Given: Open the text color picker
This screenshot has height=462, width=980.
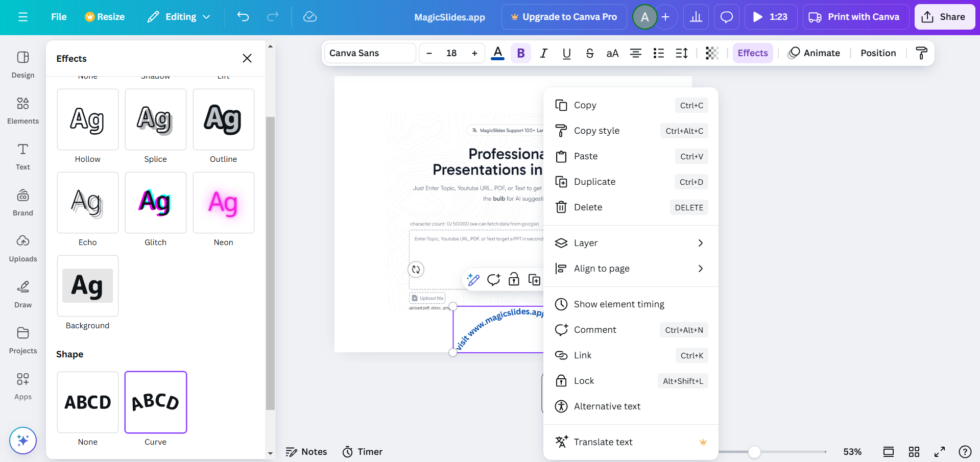Looking at the screenshot, I should (x=498, y=53).
